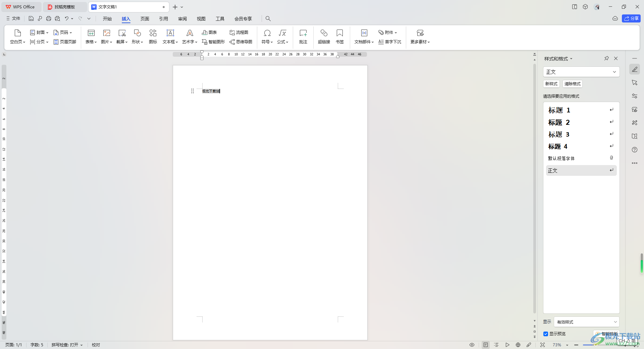This screenshot has height=349, width=644.
Task: Click the undo arrow
Action: [67, 18]
